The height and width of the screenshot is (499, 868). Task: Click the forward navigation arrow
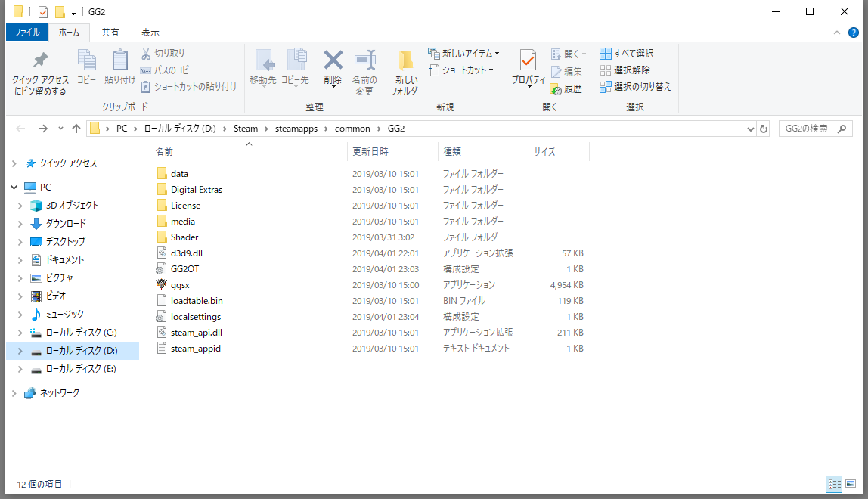click(42, 129)
